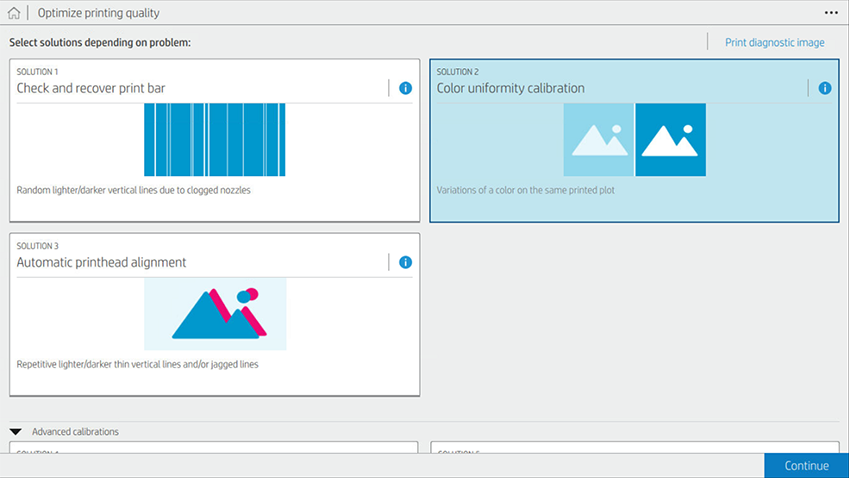Collapse the Advanced calibrations triangle
This screenshot has width=849, height=478.
[17, 432]
